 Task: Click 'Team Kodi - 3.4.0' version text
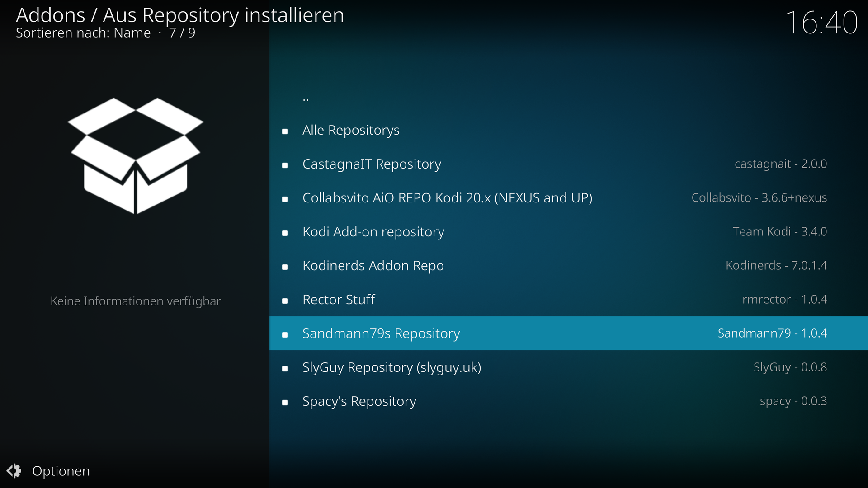coord(780,232)
